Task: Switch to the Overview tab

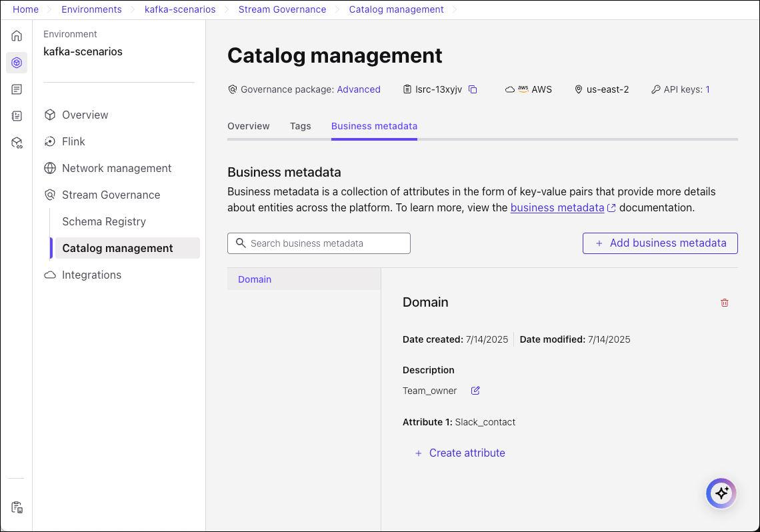Action: (x=248, y=126)
